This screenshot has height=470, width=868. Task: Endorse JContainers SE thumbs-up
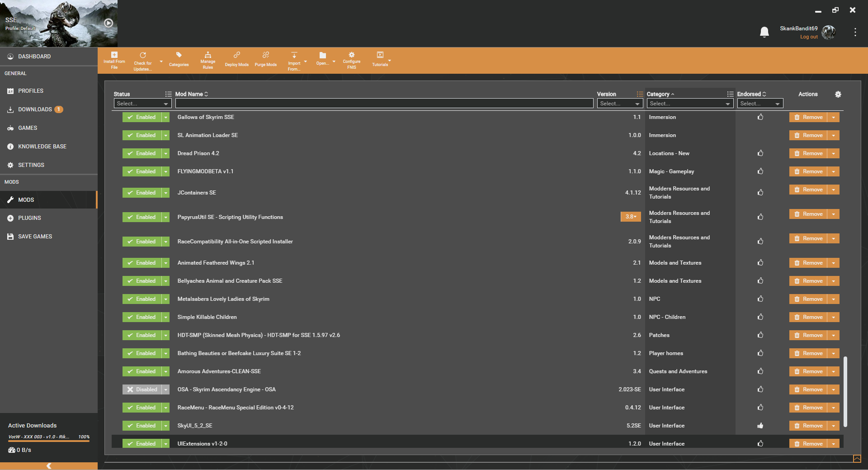click(x=760, y=193)
